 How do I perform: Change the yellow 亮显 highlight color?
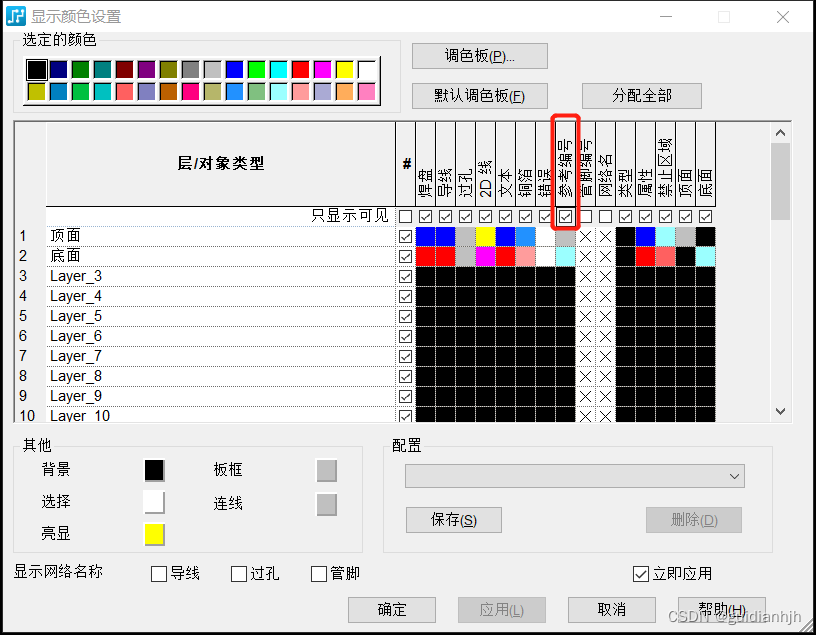(152, 533)
